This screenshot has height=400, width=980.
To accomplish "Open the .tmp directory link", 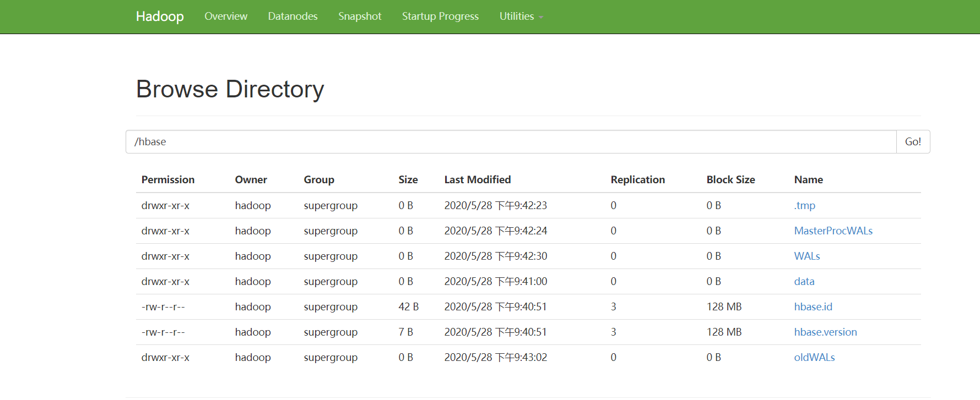I will coord(804,205).
